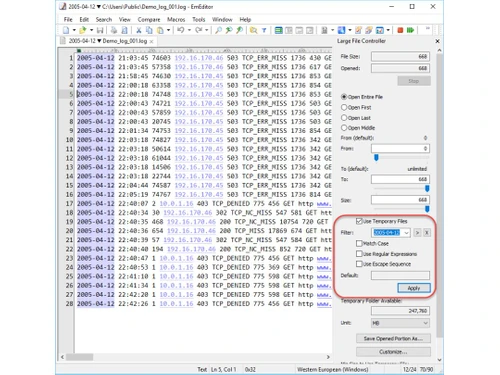Open dropdown arrow next to New icon
Viewport: 500px width, 375px height.
point(74,30)
